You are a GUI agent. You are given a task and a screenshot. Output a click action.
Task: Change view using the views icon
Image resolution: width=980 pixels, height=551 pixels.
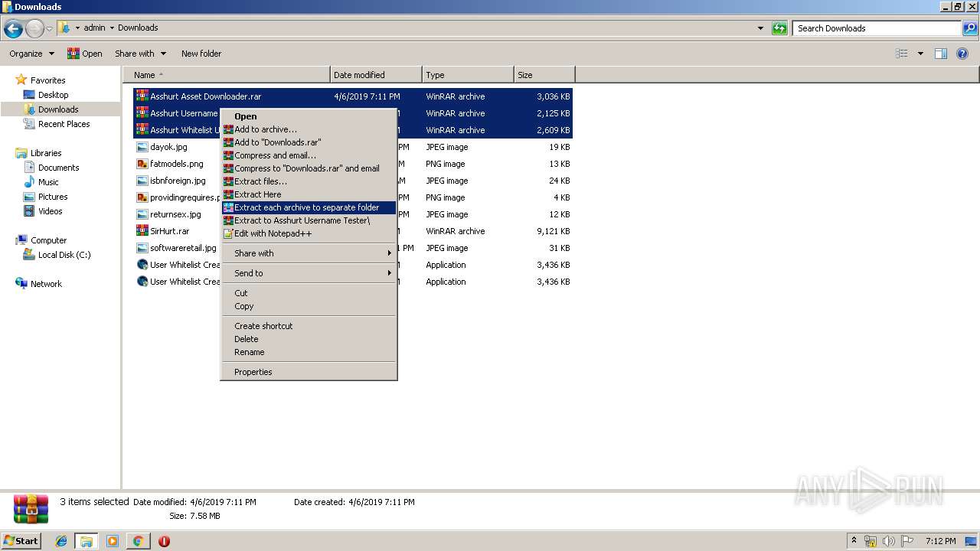(902, 54)
